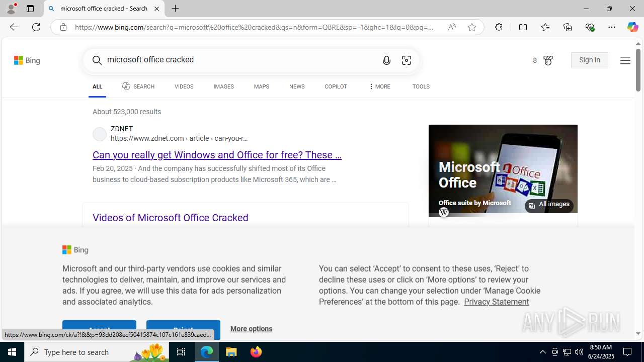This screenshot has height=362, width=644.
Task: Switch to COPILOT tab
Action: [336, 86]
